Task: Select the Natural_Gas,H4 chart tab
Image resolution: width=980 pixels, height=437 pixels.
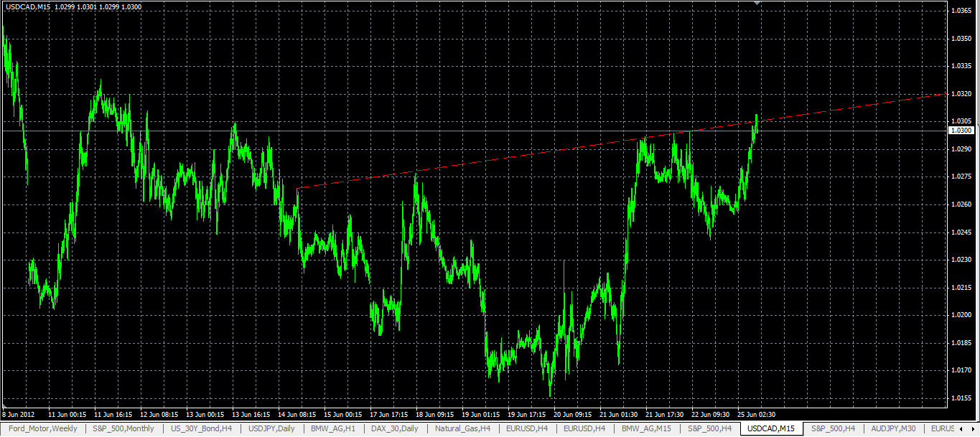Action: [463, 428]
